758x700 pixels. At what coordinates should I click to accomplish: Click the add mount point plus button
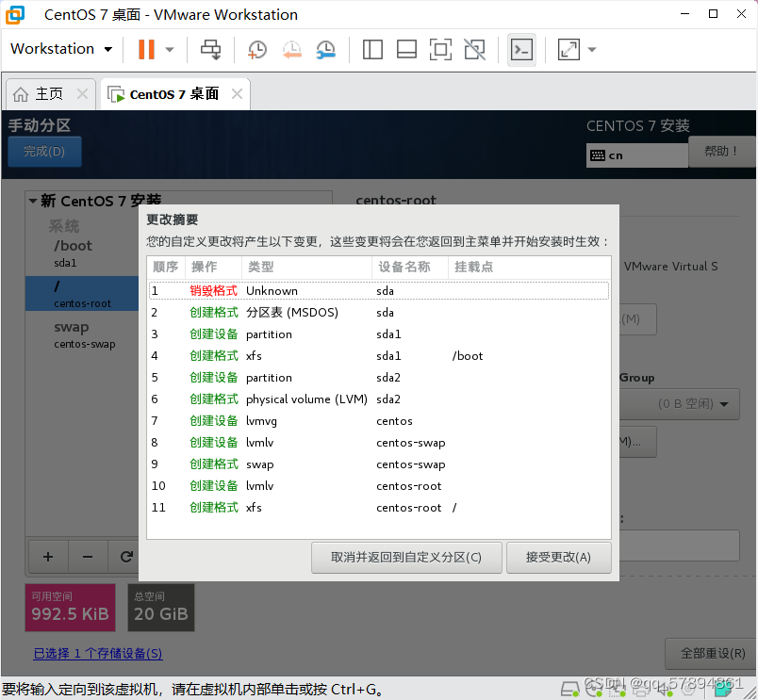coord(48,557)
